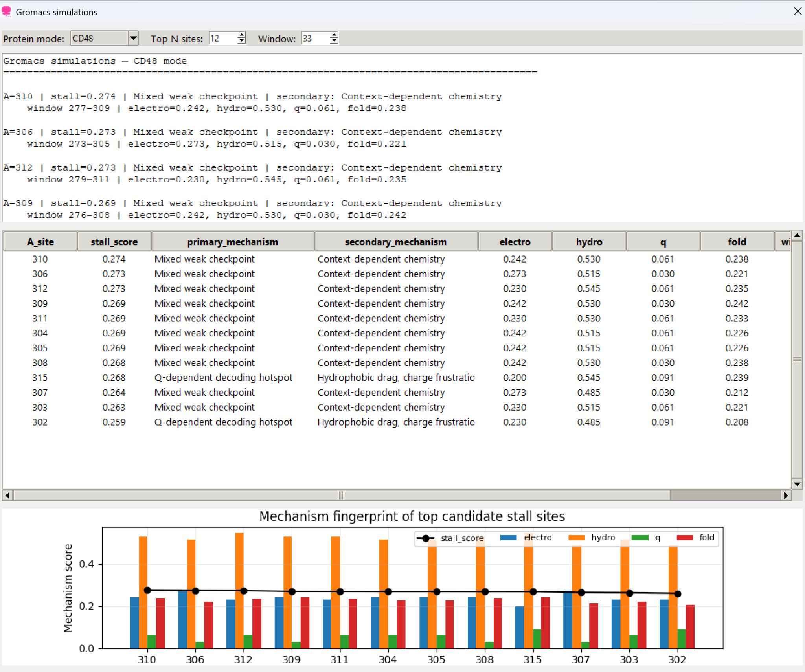Close the Gromacs simulations window
Screen dimensions: 805x672
click(798, 11)
